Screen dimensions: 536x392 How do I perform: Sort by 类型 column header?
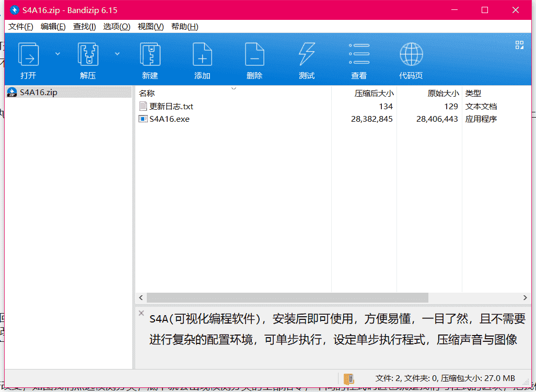coord(497,93)
